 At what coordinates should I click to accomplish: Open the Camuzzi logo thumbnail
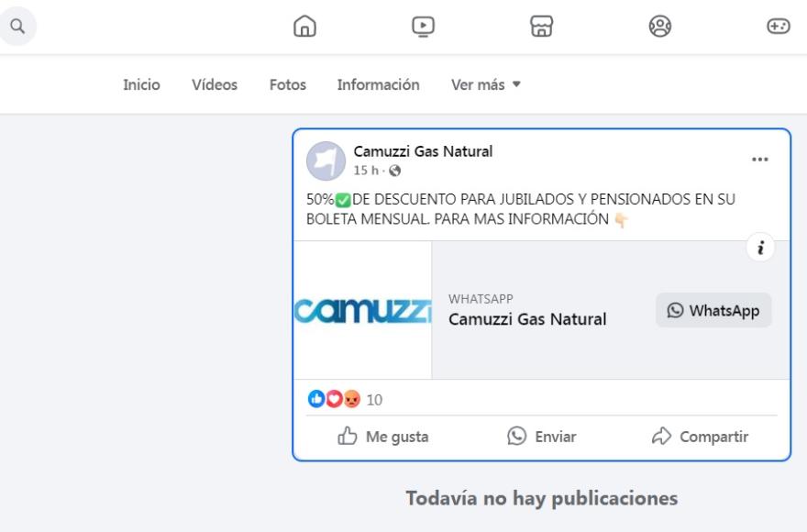[x=363, y=310]
